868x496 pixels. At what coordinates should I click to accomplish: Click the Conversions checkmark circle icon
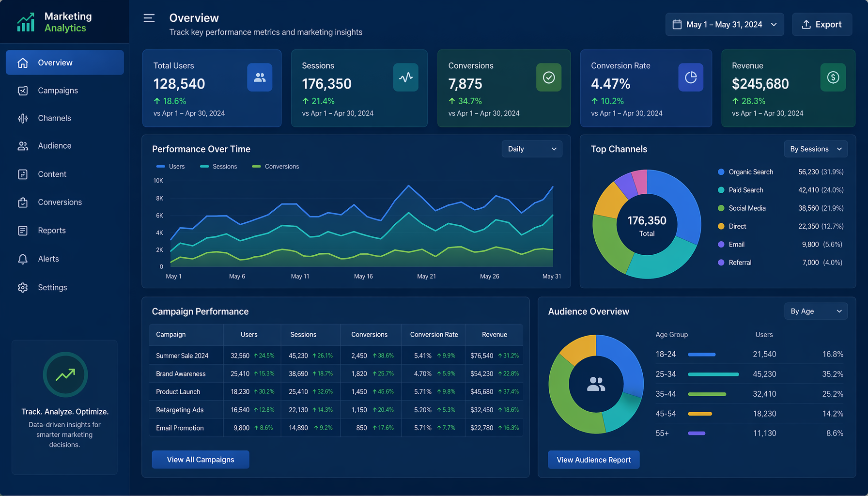tap(549, 77)
